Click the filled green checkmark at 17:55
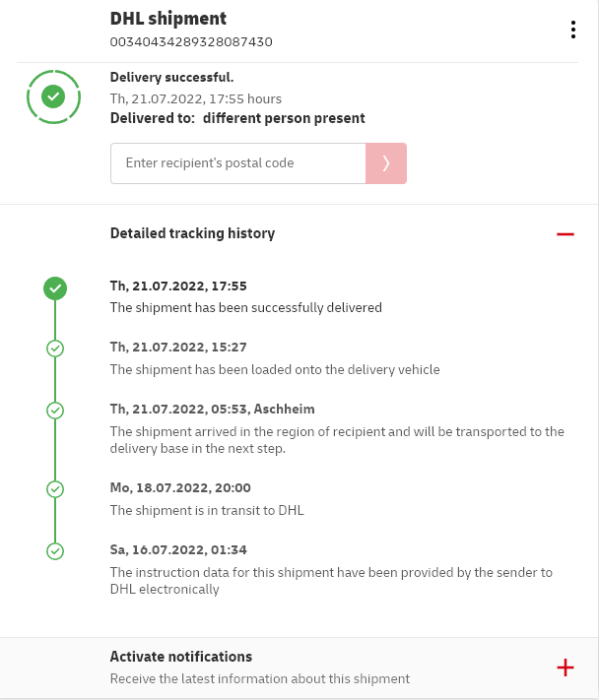The image size is (599, 700). click(x=55, y=288)
